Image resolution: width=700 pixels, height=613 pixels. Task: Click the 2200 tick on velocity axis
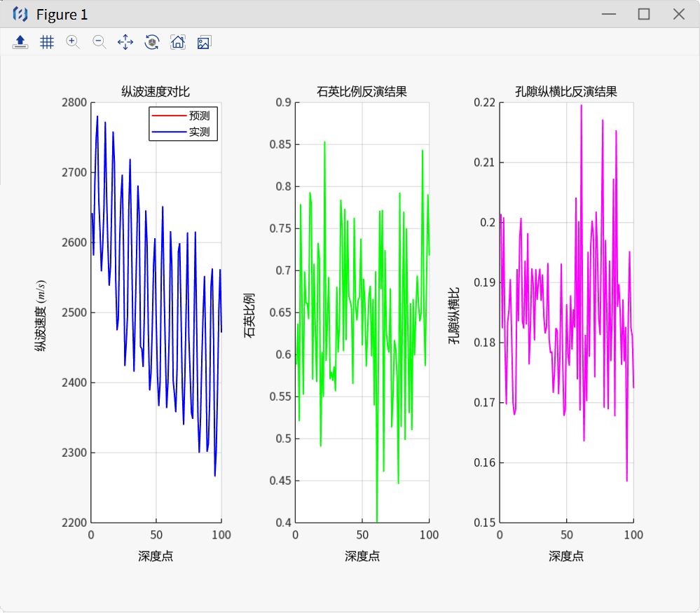(74, 523)
